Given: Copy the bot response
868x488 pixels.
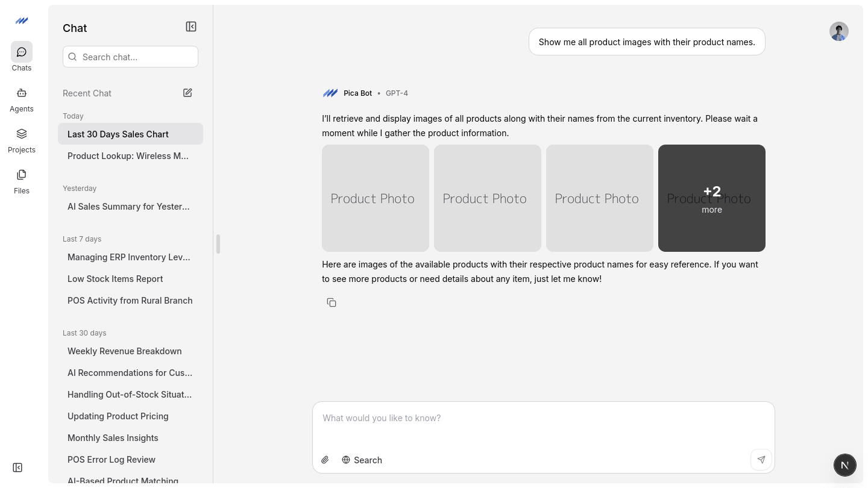Looking at the screenshot, I should [x=332, y=302].
